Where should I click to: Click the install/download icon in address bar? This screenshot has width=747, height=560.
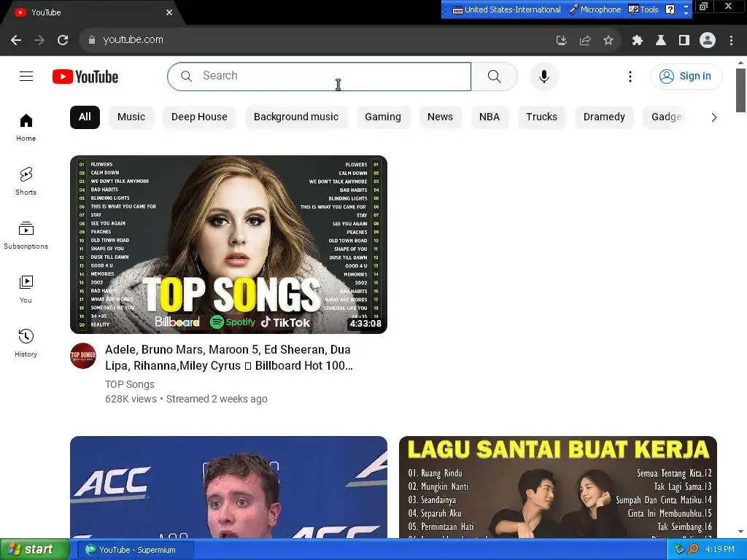point(562,41)
